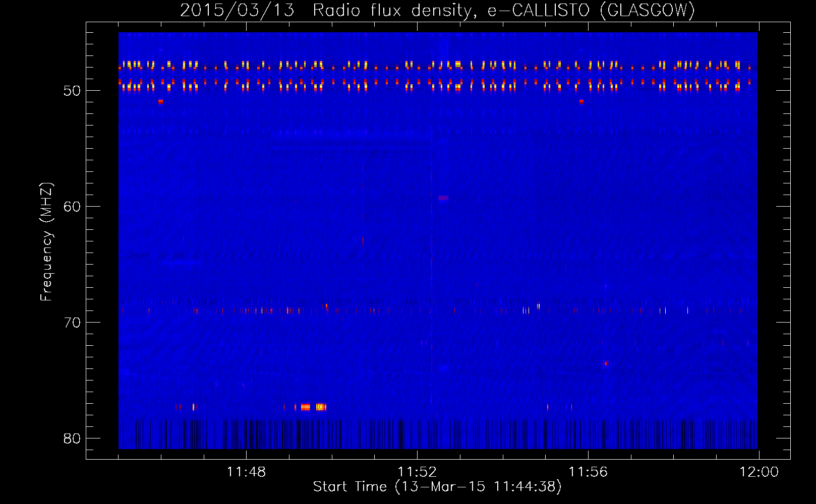Click the 11:56 time tick label
This screenshot has width=816, height=504.
click(588, 472)
